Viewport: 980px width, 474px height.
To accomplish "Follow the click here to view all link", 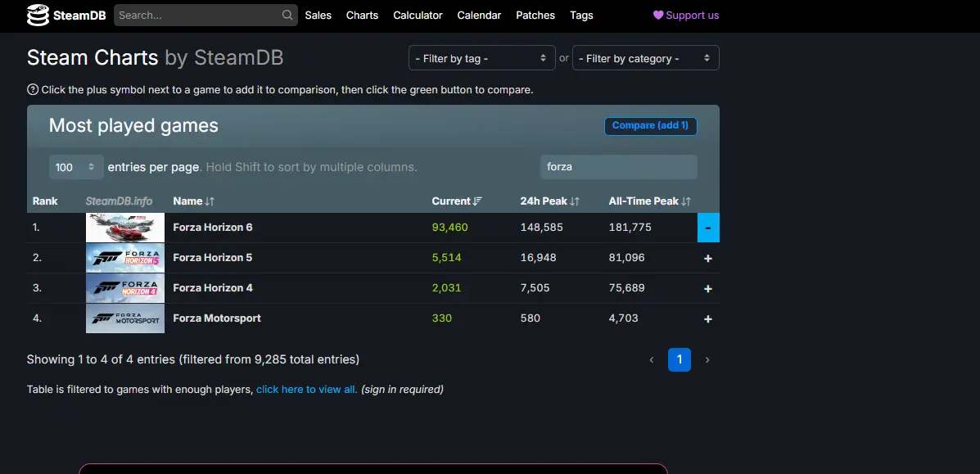I will point(307,389).
